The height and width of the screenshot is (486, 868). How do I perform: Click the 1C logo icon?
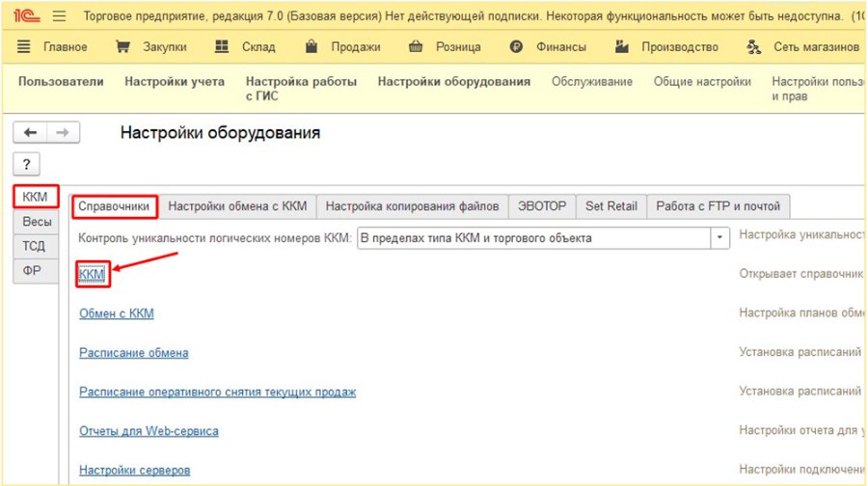point(26,15)
